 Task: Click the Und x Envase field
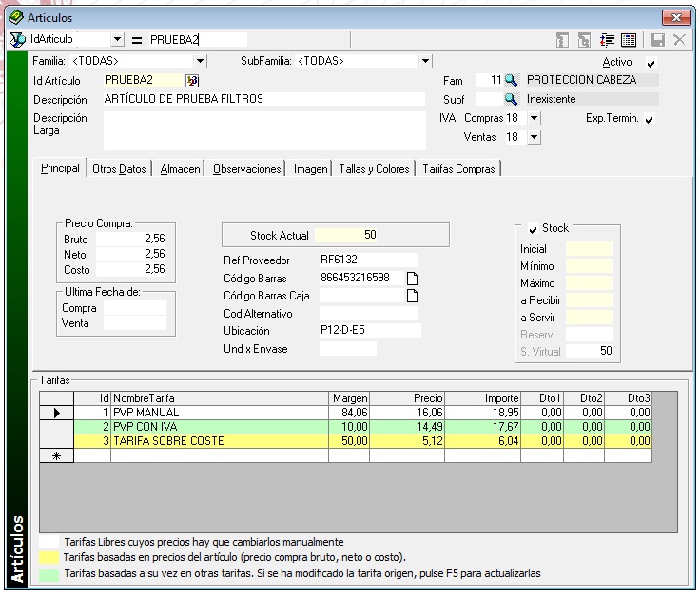click(x=348, y=349)
